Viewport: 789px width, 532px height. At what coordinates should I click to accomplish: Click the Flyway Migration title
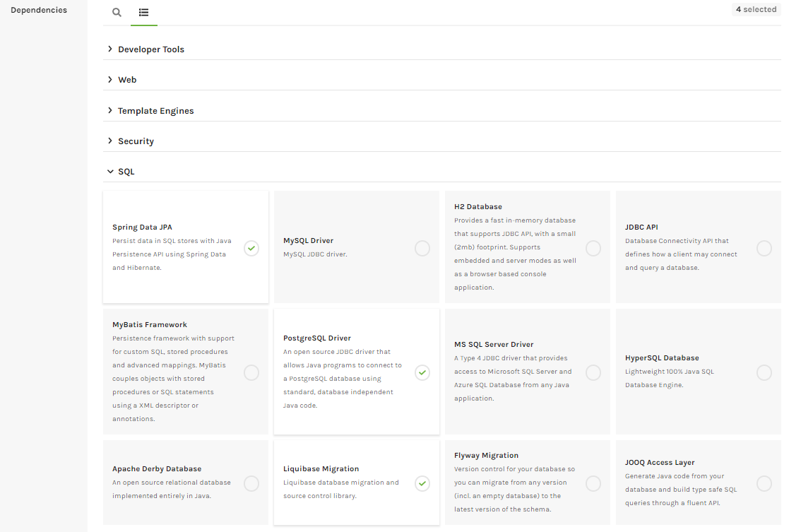click(486, 455)
